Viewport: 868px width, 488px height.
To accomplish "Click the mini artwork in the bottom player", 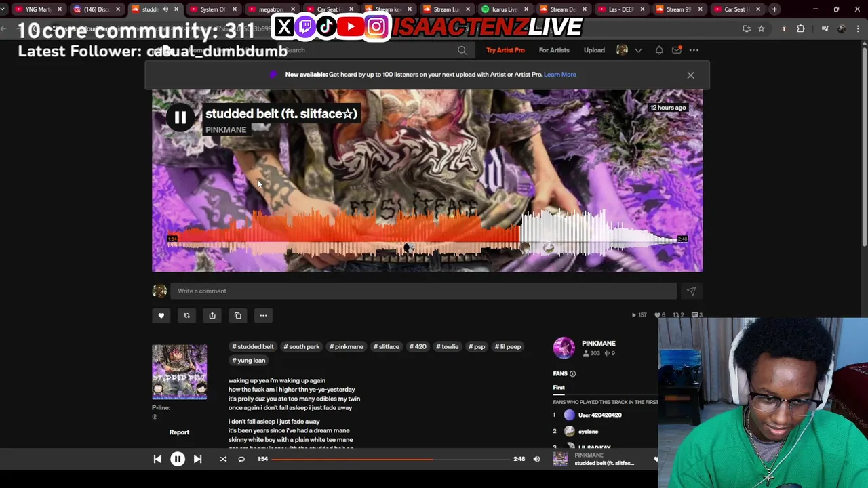I will click(x=560, y=459).
